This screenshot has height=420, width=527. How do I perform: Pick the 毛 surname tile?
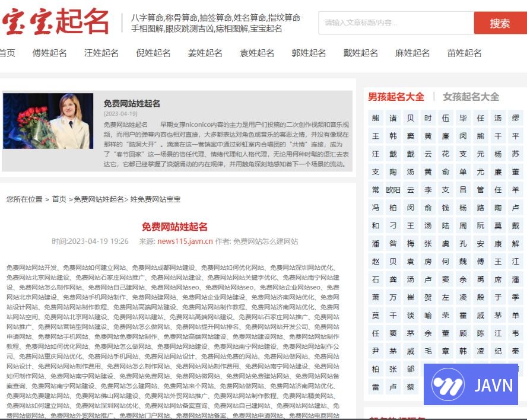428,351
